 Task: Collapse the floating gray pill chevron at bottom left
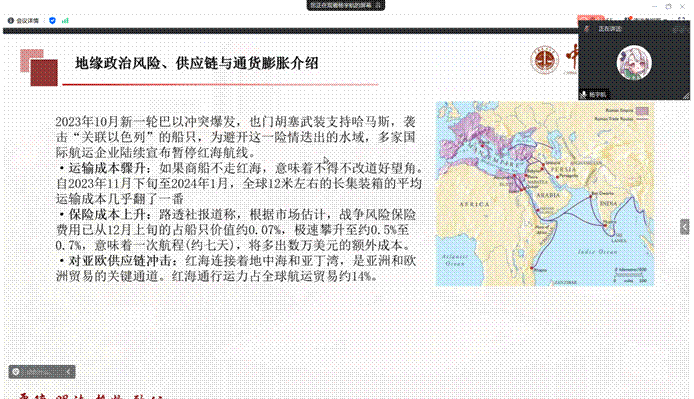point(68,372)
